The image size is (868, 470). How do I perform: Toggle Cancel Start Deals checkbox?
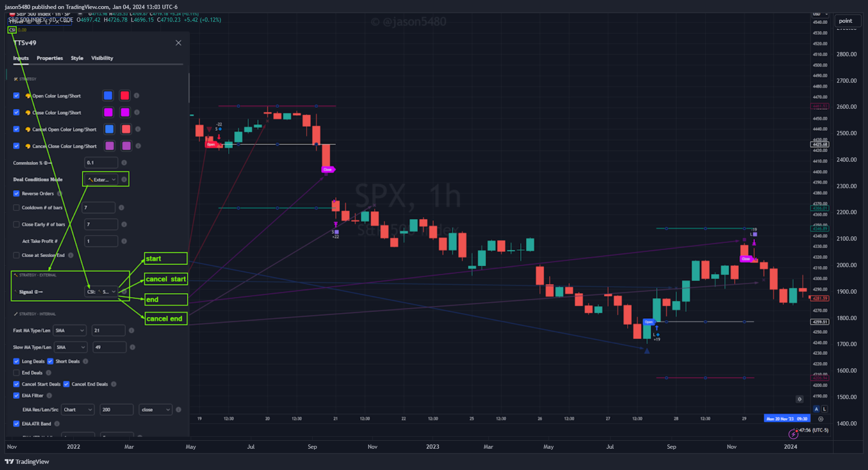point(17,384)
